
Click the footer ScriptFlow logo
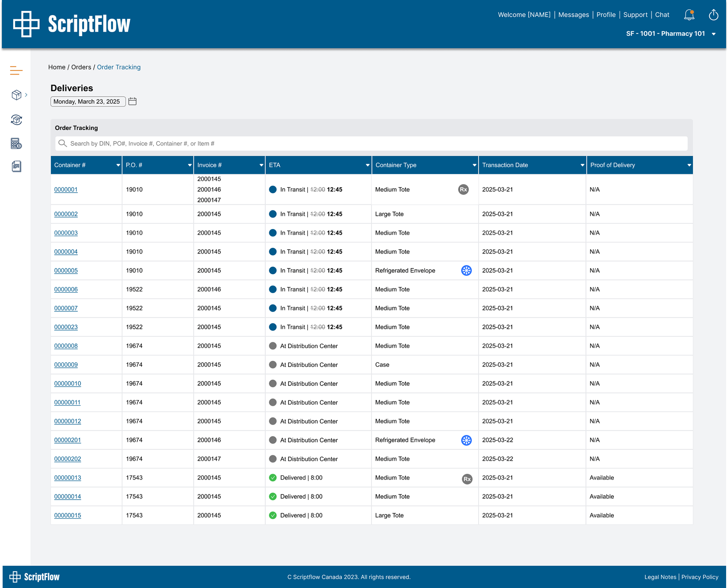tap(35, 577)
